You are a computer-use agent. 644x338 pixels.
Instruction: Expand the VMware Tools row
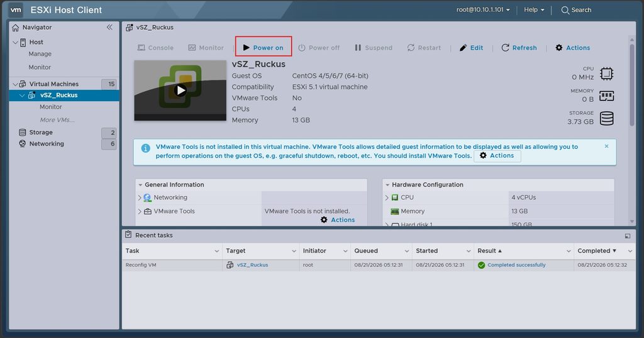[140, 212]
